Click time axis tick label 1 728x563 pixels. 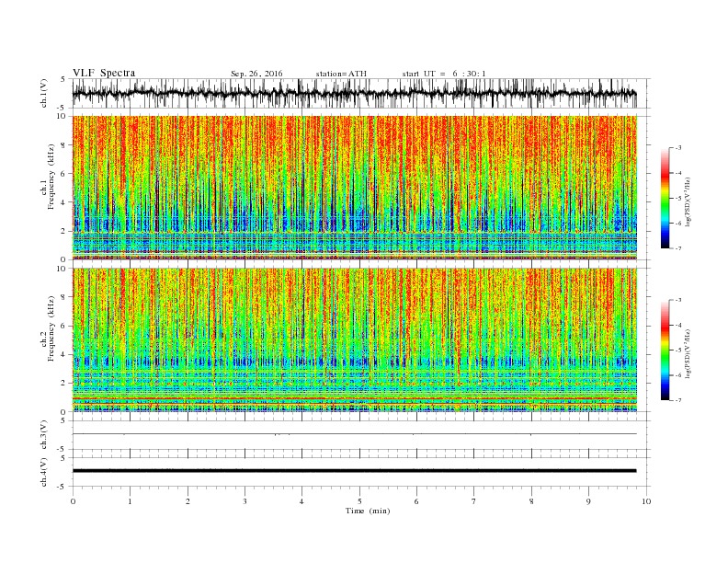(130, 501)
